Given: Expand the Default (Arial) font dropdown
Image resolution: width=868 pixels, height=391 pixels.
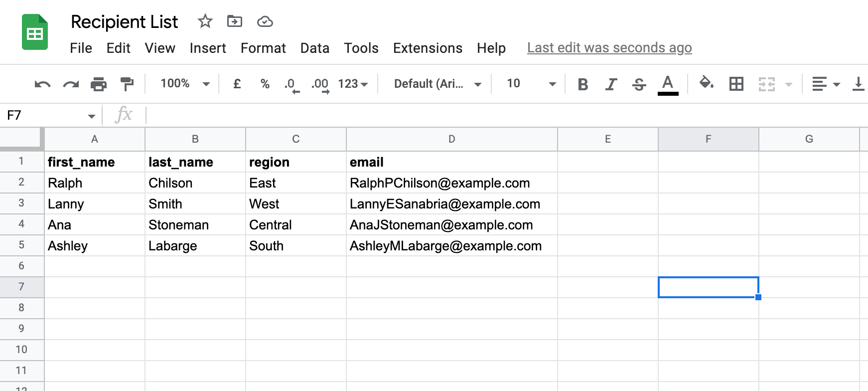Looking at the screenshot, I should click(437, 84).
